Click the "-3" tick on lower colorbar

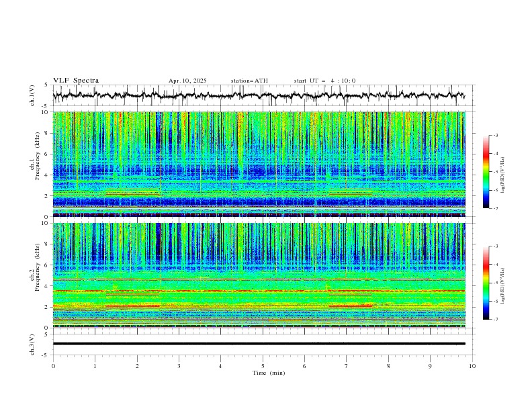click(495, 246)
